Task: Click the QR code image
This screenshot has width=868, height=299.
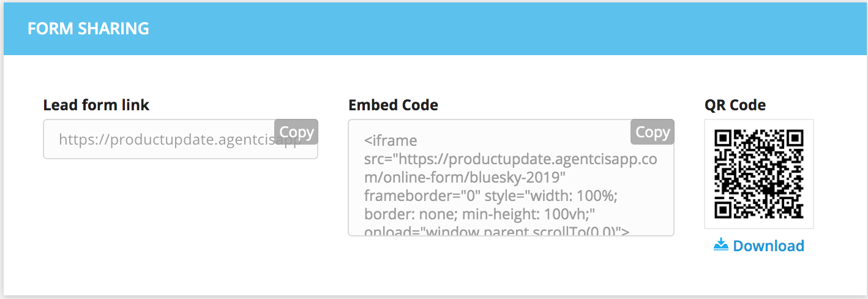Action: tap(759, 173)
